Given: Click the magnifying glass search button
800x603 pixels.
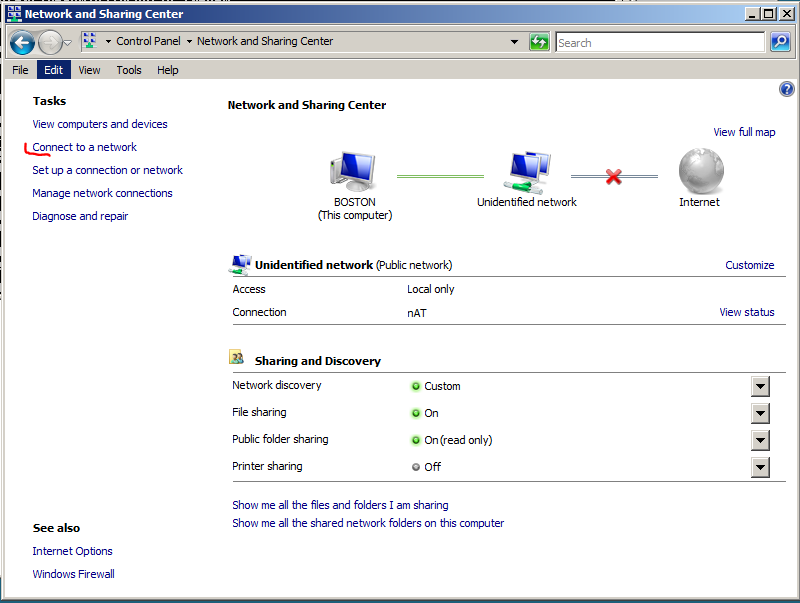Looking at the screenshot, I should [x=780, y=42].
